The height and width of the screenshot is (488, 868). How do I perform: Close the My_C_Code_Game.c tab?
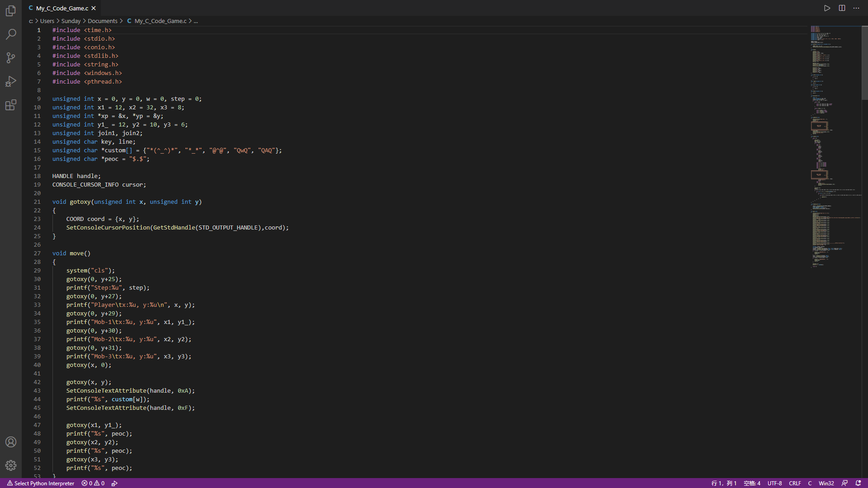tap(94, 8)
